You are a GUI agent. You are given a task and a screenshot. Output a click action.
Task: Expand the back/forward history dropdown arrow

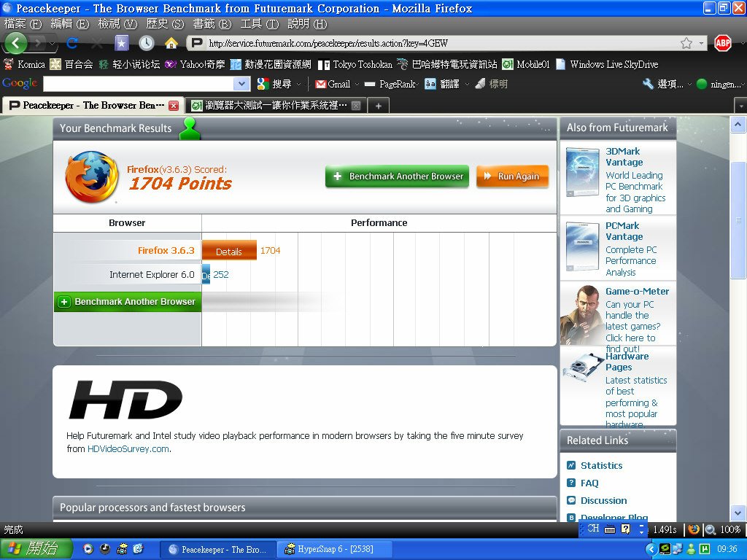tap(52, 44)
